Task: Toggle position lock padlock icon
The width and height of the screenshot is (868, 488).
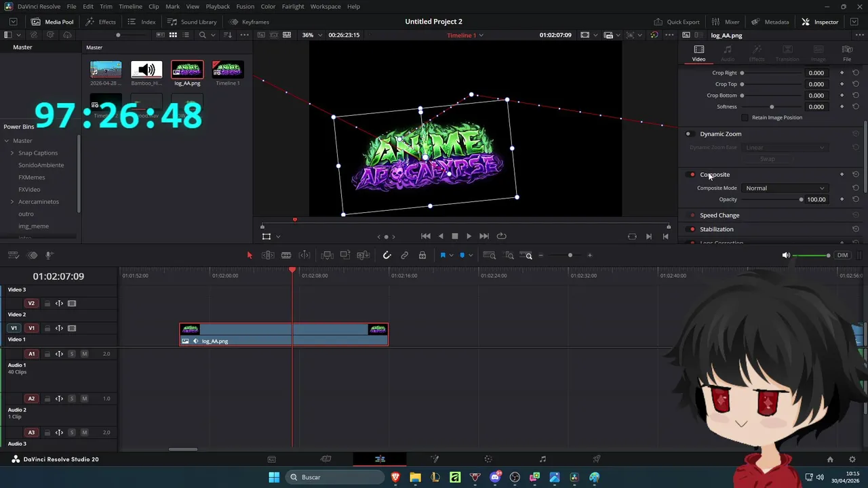Action: pos(422,256)
